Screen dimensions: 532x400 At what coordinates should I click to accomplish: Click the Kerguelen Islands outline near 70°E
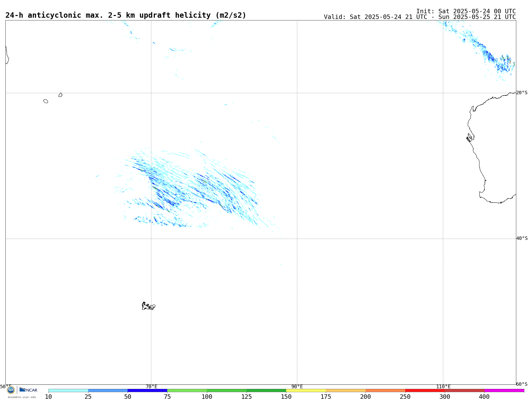(149, 306)
